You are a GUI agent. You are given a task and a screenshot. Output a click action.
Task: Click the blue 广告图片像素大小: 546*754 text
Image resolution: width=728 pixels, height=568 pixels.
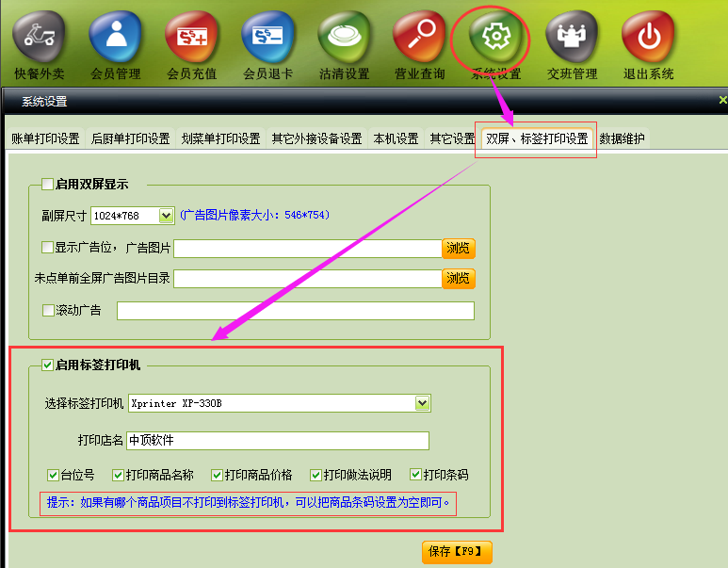255,215
